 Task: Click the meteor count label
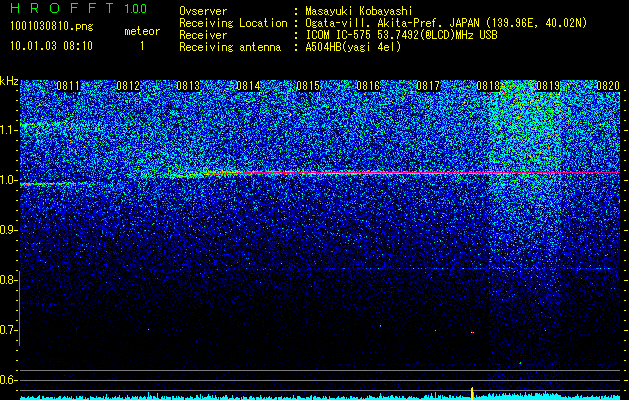(x=142, y=31)
